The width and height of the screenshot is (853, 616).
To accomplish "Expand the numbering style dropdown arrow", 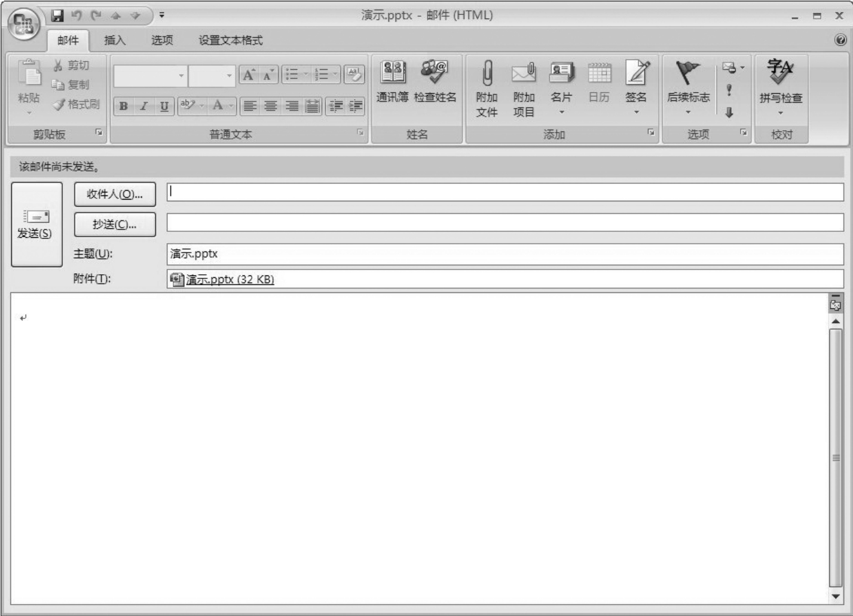I will click(335, 75).
